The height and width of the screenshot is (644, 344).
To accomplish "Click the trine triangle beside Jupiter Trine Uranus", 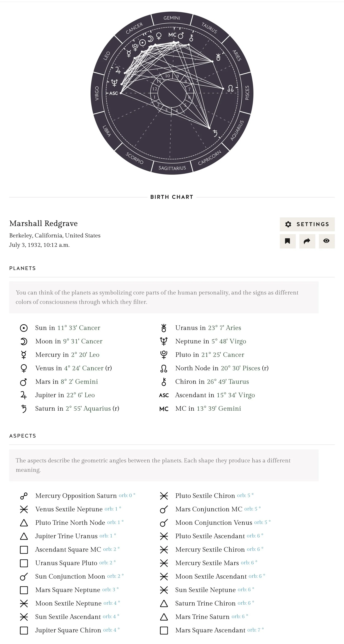I will 24,536.
